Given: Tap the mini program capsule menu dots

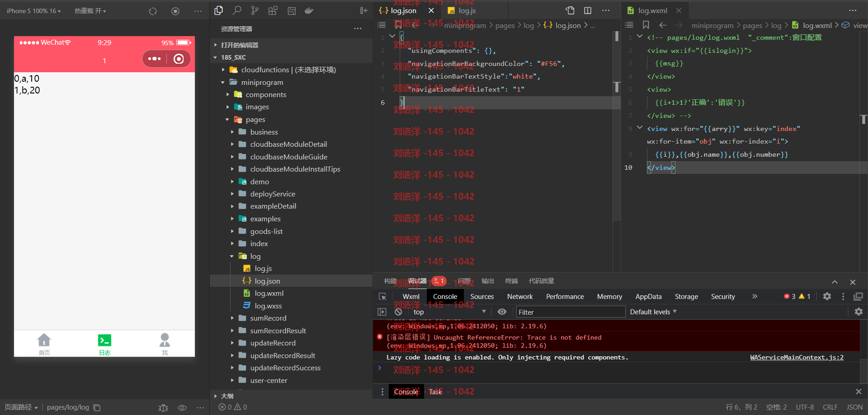Looking at the screenshot, I should pos(155,59).
